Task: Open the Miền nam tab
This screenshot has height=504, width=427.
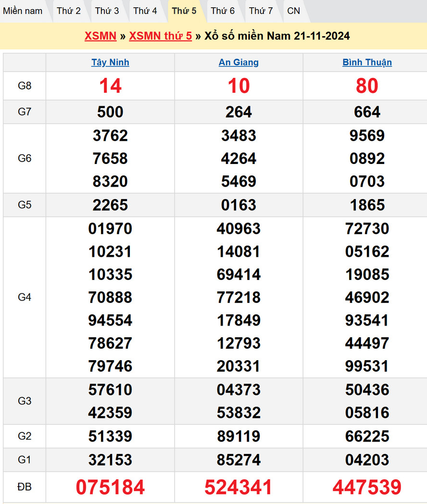Action: 23,11
